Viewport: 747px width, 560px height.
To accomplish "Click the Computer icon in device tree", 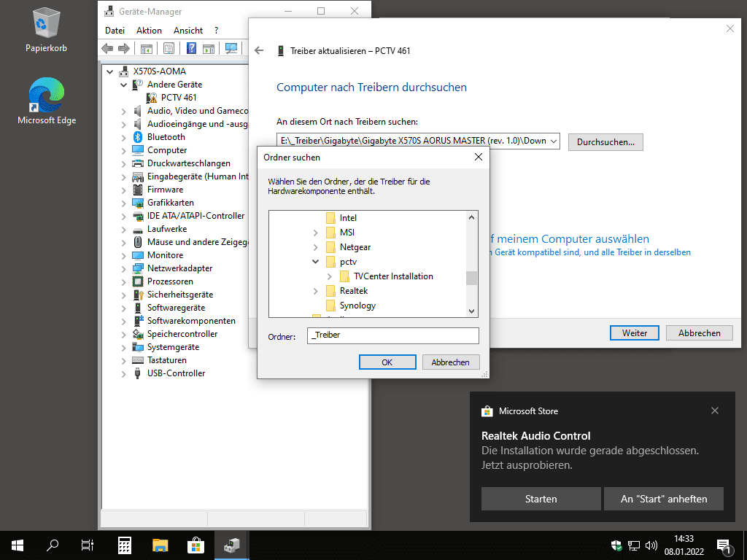I will pyautogui.click(x=138, y=150).
